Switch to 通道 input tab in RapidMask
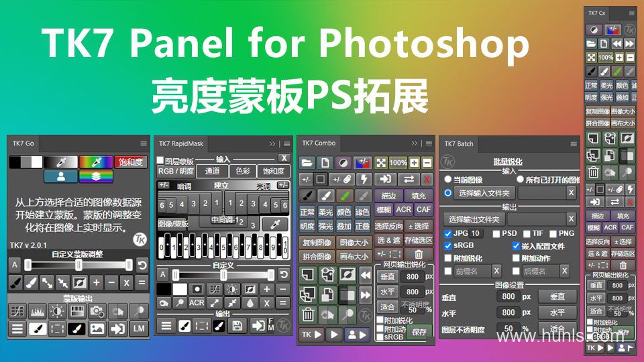 pos(212,171)
